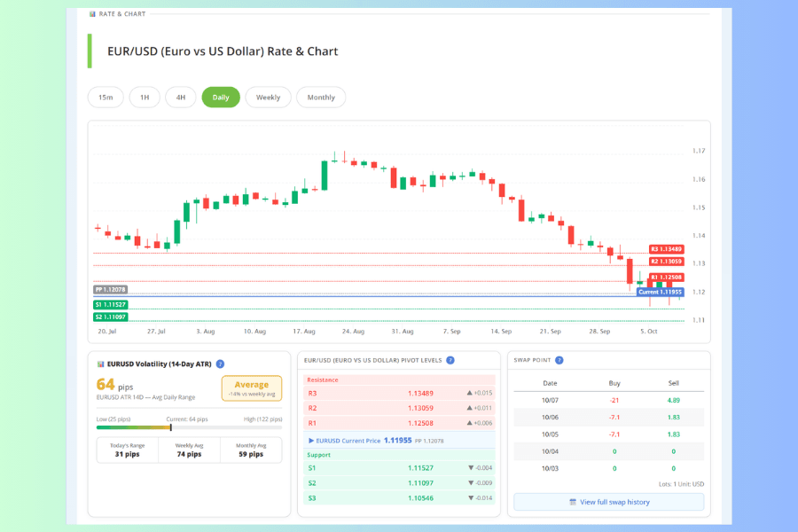This screenshot has width=798, height=532.
Task: Click calendar icon in swap history button
Action: (x=573, y=502)
